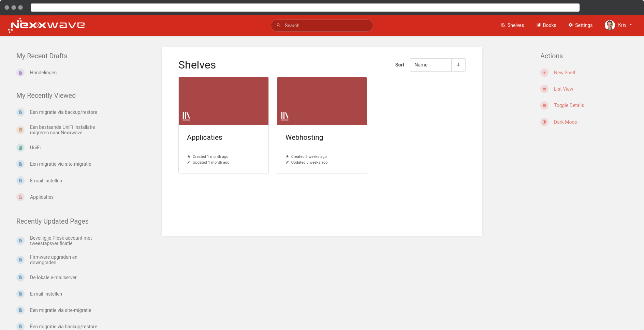
Task: Toggle sort direction arrow button
Action: (x=458, y=65)
